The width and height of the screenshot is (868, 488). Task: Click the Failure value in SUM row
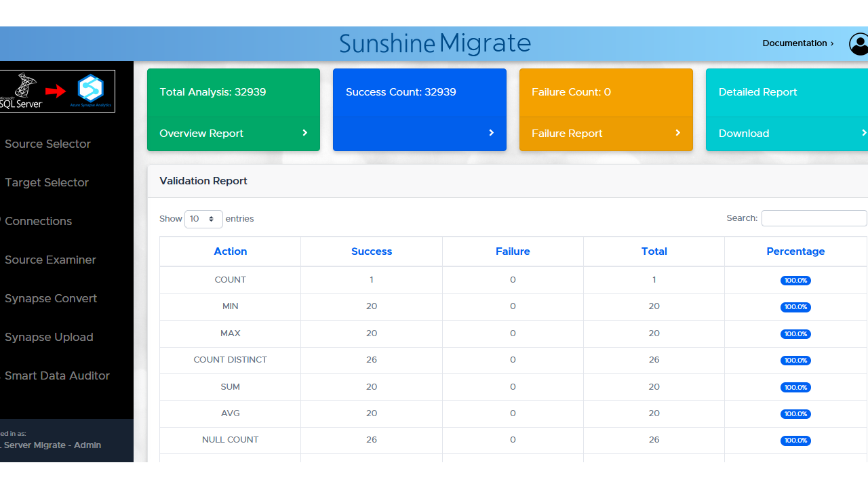513,387
